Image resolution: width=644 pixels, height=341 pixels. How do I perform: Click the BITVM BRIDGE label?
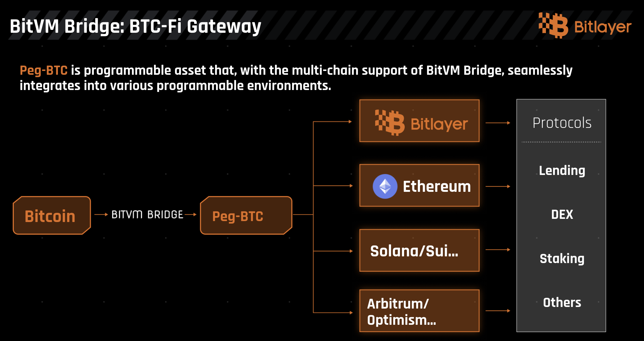pyautogui.click(x=147, y=215)
